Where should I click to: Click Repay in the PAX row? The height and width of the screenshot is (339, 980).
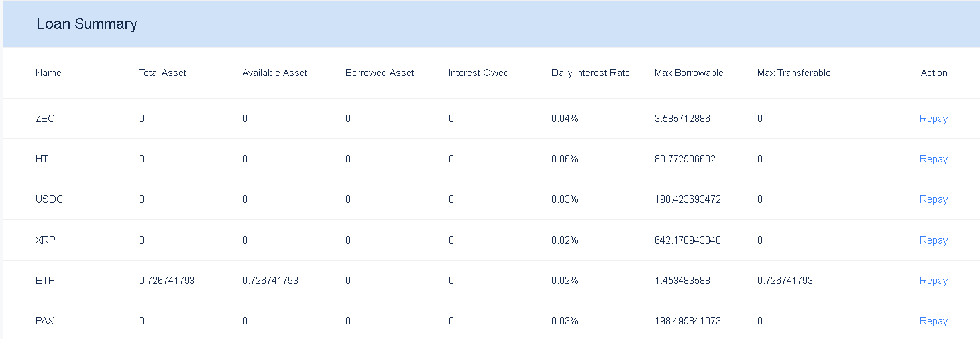pos(933,321)
